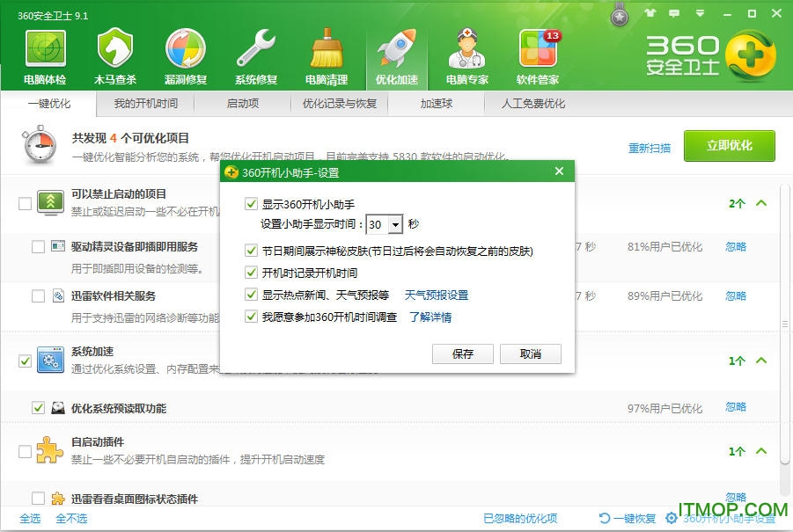
Task: Click the 360 plus logo at top right
Action: tap(751, 55)
